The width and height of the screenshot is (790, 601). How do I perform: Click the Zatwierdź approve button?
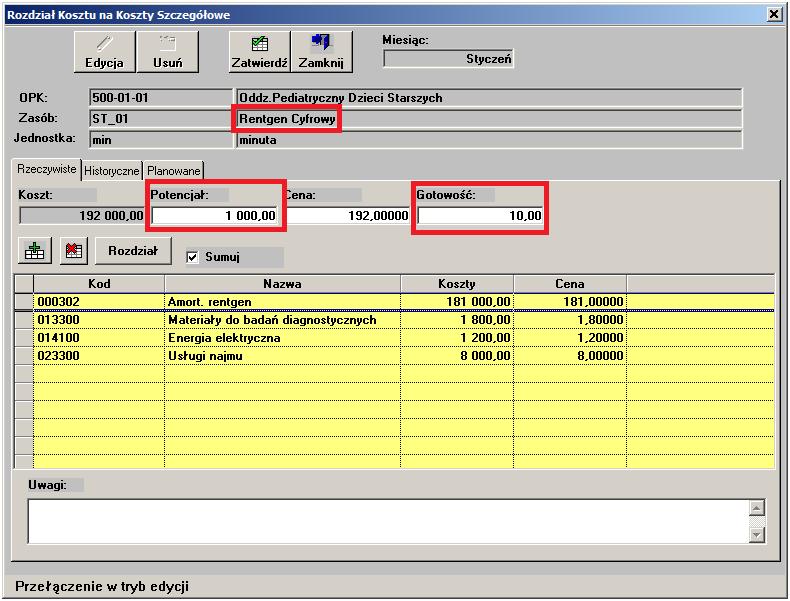click(x=259, y=52)
